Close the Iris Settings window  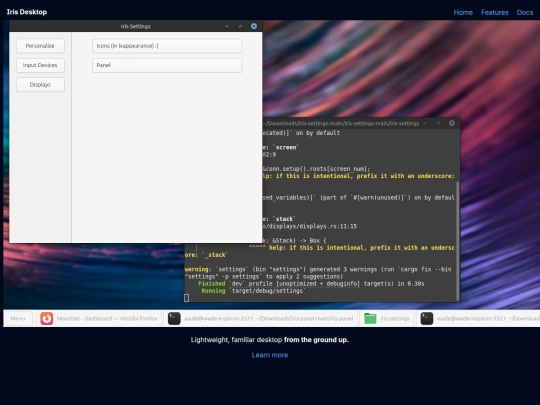tap(254, 26)
